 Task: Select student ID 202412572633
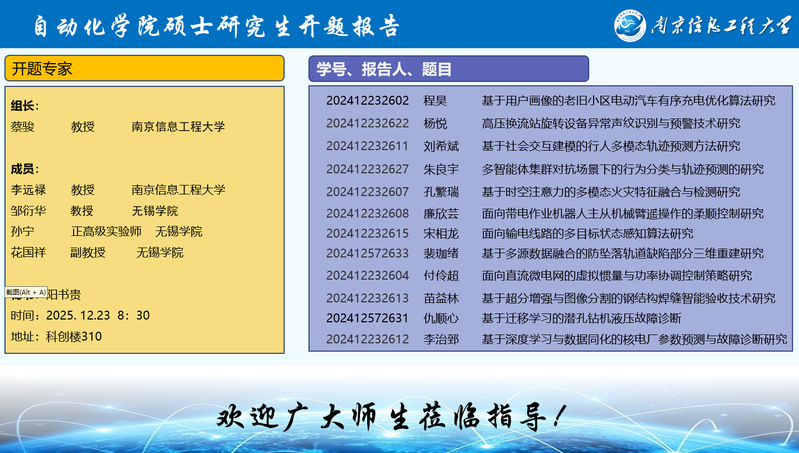coord(367,253)
